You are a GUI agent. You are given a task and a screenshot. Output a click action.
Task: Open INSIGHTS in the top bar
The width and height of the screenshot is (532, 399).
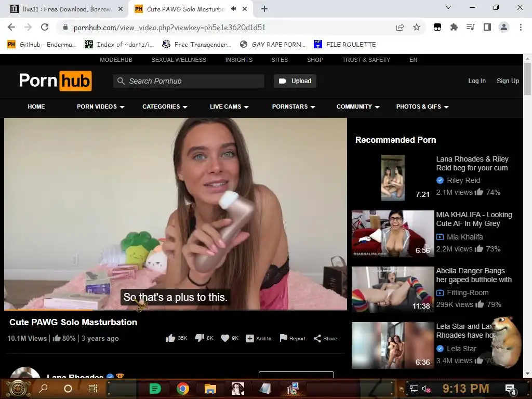239,60
